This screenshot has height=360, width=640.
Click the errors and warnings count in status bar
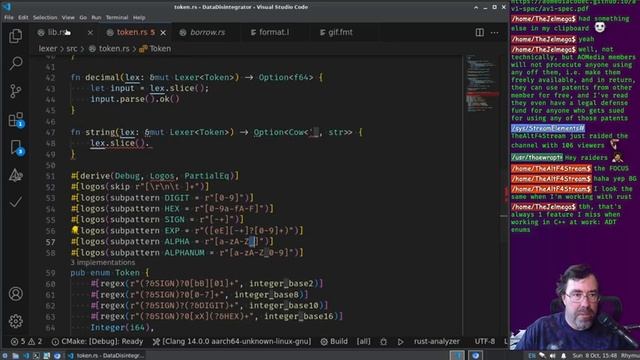tap(26, 341)
